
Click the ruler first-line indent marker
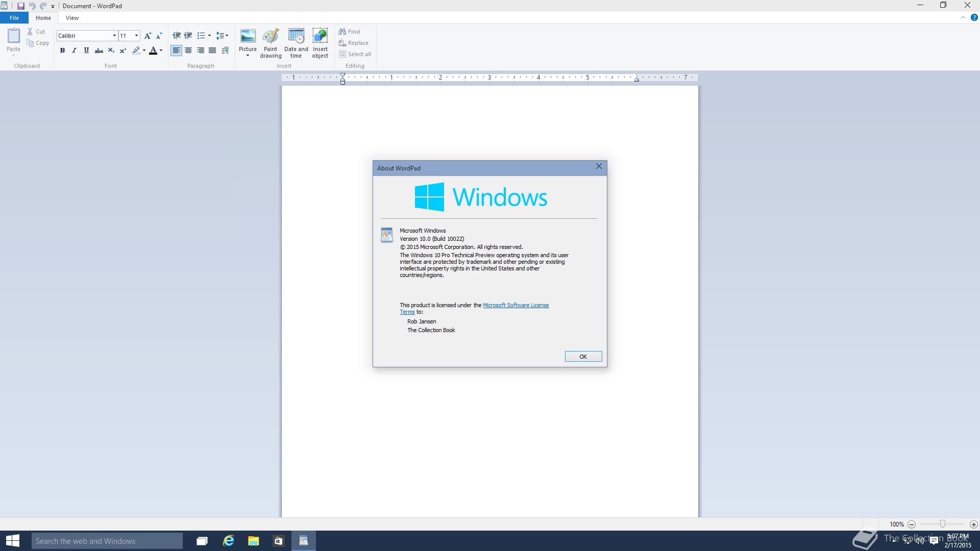(342, 75)
